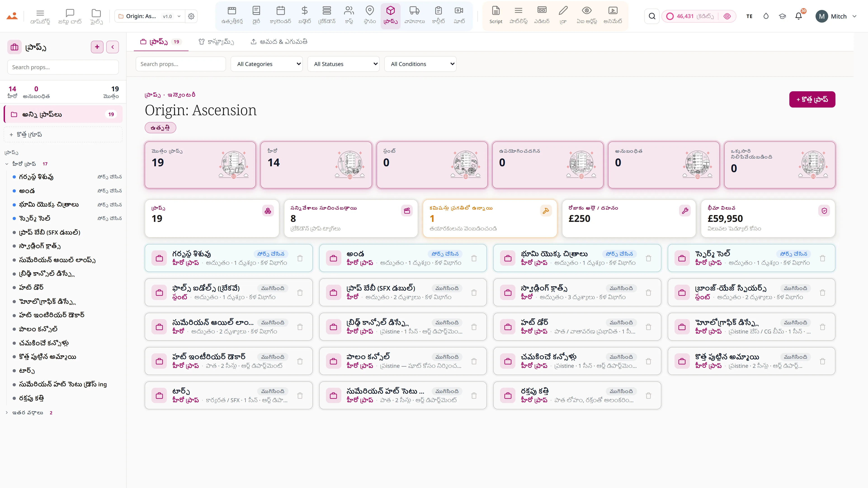The image size is (868, 488).
Task: Delete the టార్చ్ prop card
Action: (x=300, y=396)
